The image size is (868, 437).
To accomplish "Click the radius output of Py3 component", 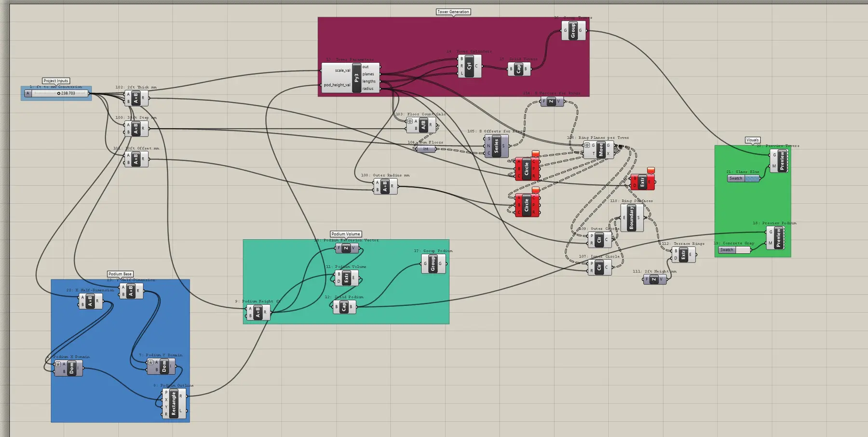I will point(368,89).
